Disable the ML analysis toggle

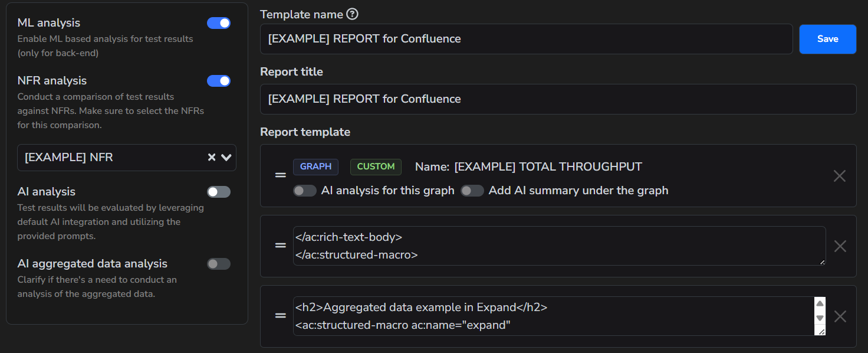coord(219,22)
